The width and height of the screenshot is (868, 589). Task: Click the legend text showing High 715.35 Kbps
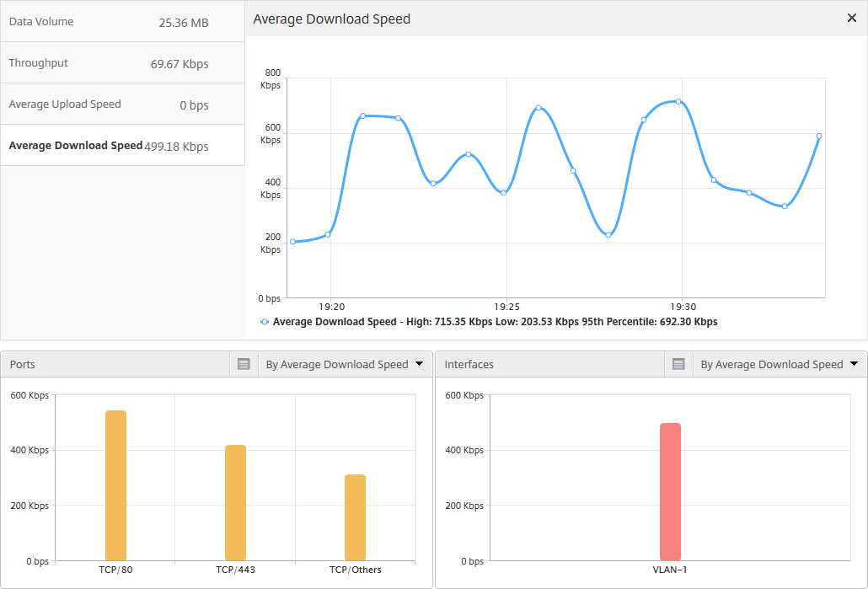pyautogui.click(x=495, y=322)
